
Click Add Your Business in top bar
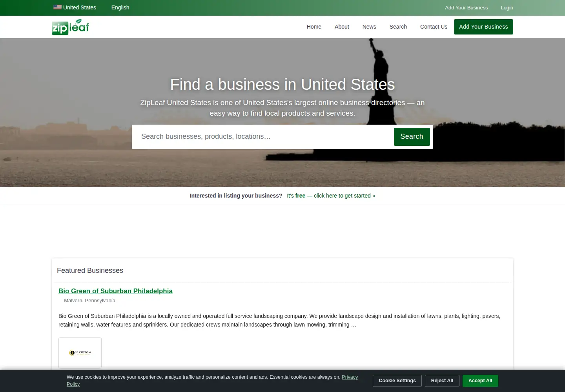[x=466, y=8]
